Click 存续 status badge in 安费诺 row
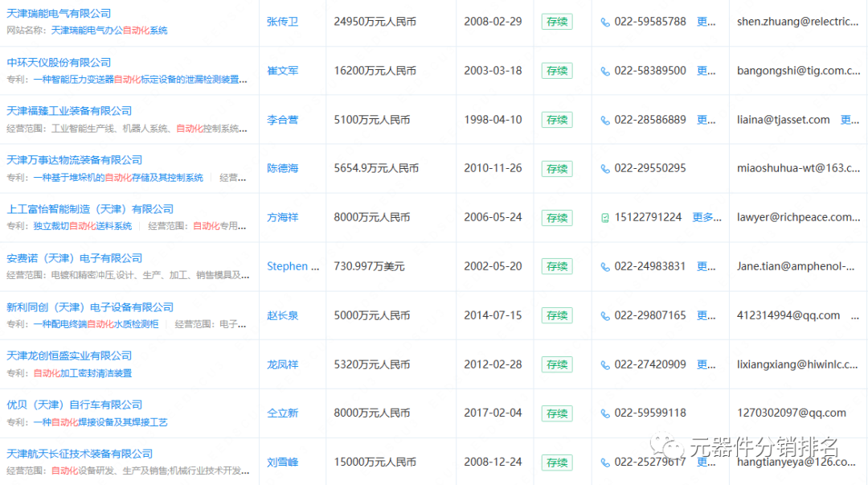Viewport: 868px width, 485px height. [557, 266]
